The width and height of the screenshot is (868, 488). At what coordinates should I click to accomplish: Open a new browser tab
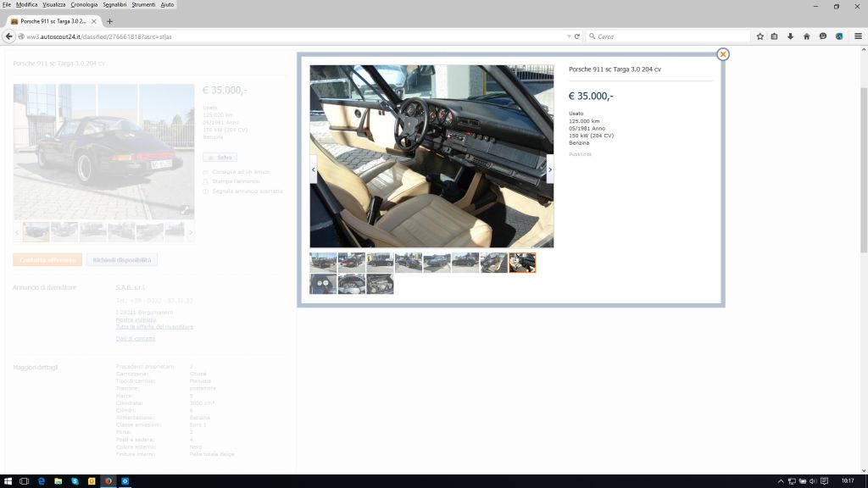click(109, 21)
